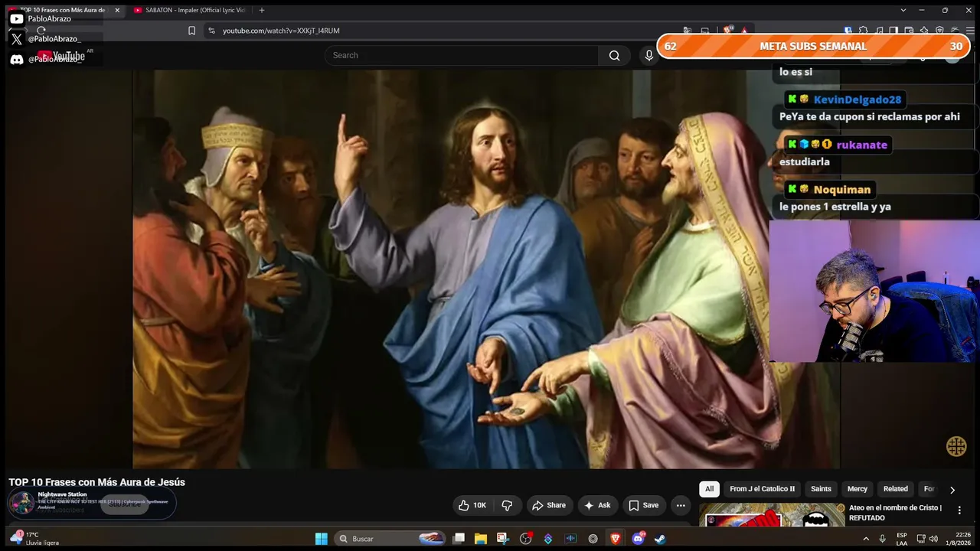The image size is (980, 551).
Task: Open options for the Ateo en el nombre video
Action: point(959,510)
